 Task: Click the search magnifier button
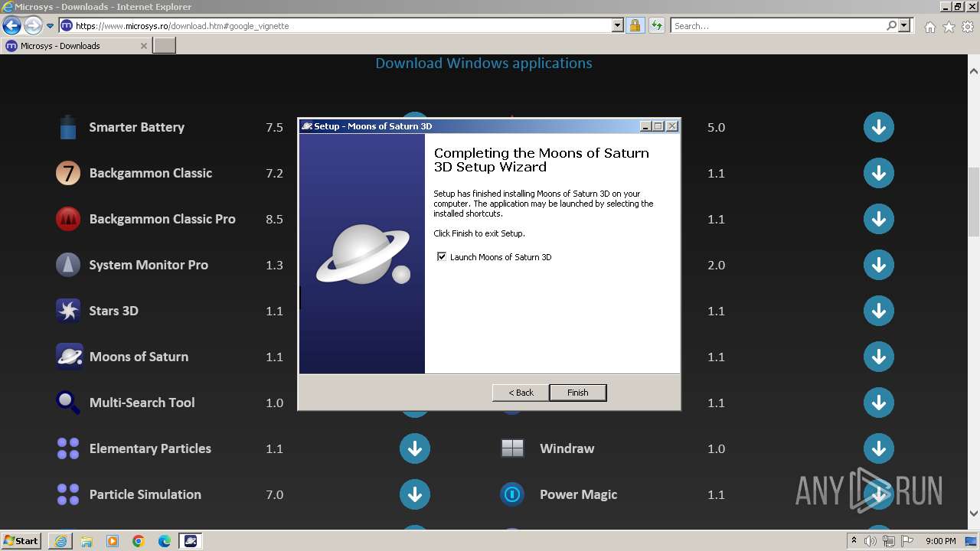pos(892,25)
